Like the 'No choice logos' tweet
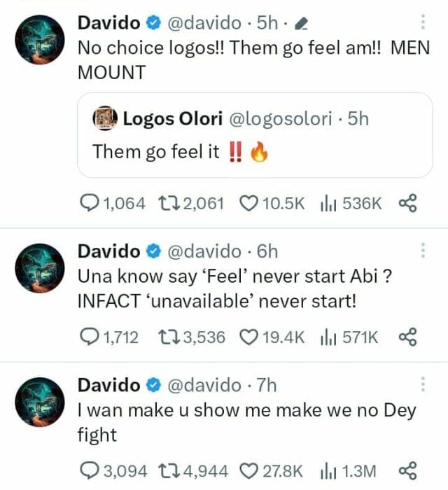Screen dimensions: 448x490 pyautogui.click(x=250, y=203)
